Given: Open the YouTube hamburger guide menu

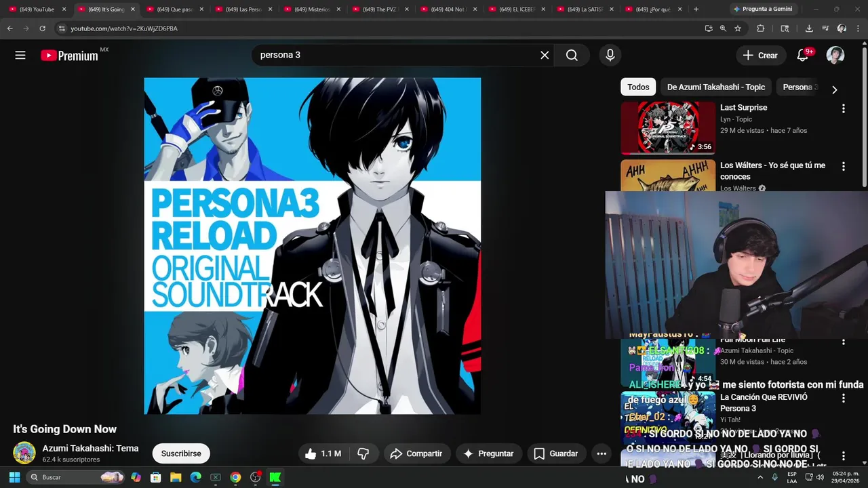Looking at the screenshot, I should coord(20,56).
